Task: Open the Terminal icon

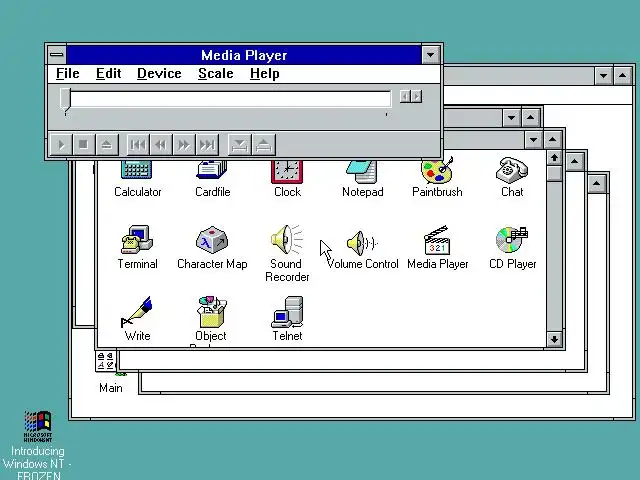Action: [137, 240]
